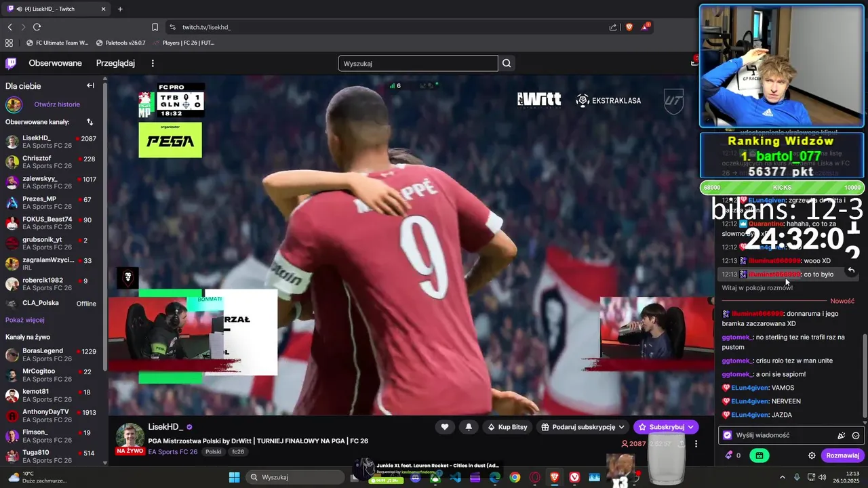Open the Bits cheer icon in chat box
Screen dimensions: 868x488
coord(842,435)
